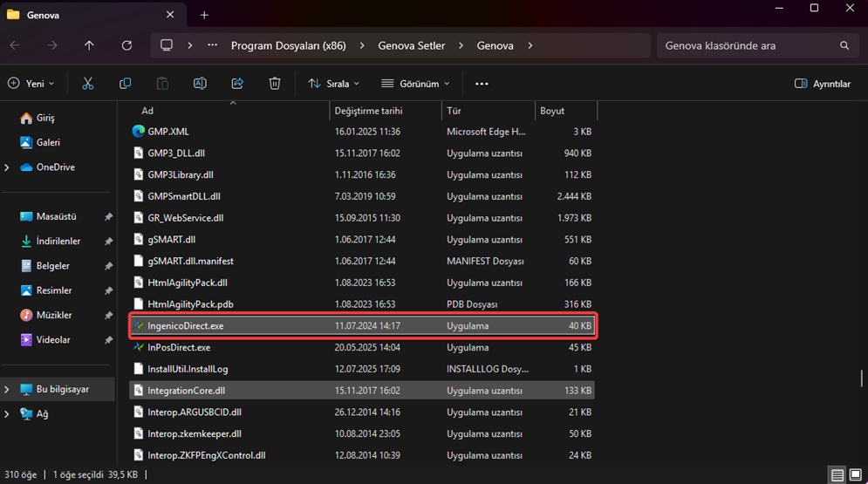
Task: Open Belgeler folder in sidebar
Action: [x=44, y=265]
